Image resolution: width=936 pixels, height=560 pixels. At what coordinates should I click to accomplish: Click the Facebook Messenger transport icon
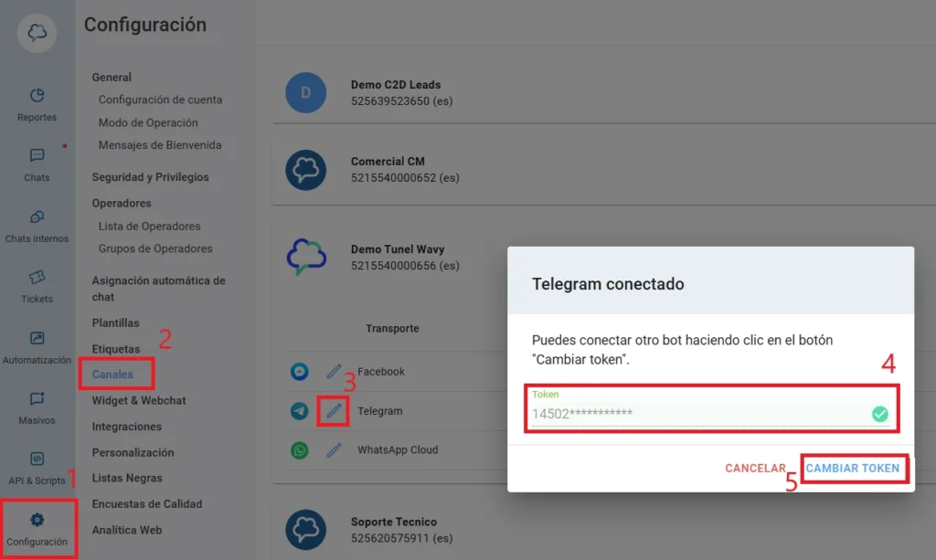tap(300, 372)
